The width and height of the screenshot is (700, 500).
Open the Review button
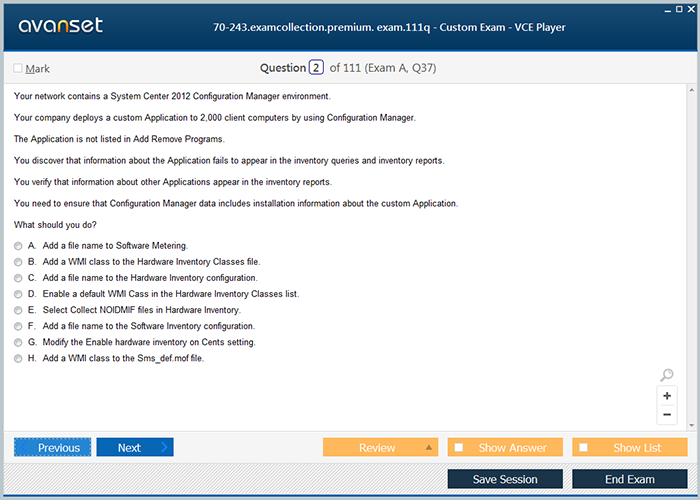[x=380, y=447]
